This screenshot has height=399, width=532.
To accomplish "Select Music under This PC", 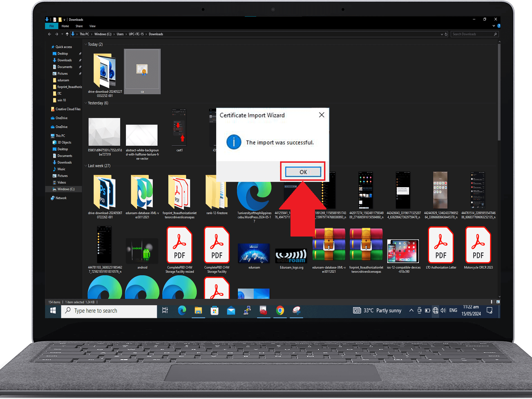I will pos(61,169).
